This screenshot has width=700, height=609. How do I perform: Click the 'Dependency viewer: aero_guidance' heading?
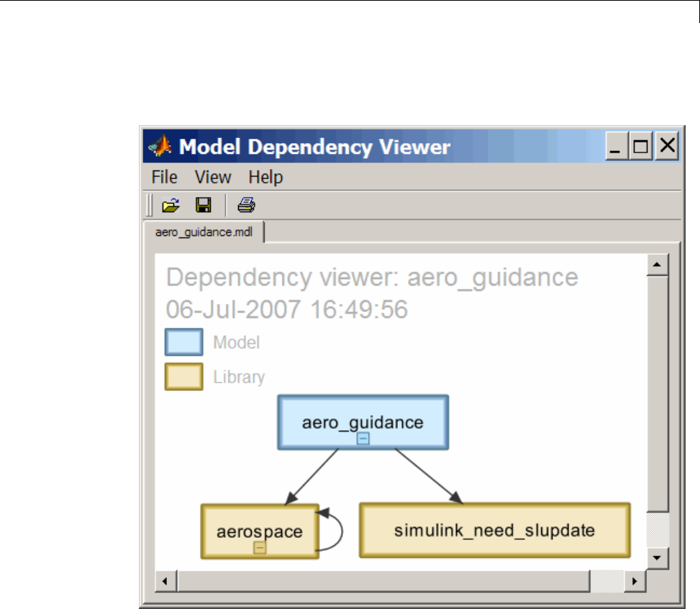[x=372, y=277]
